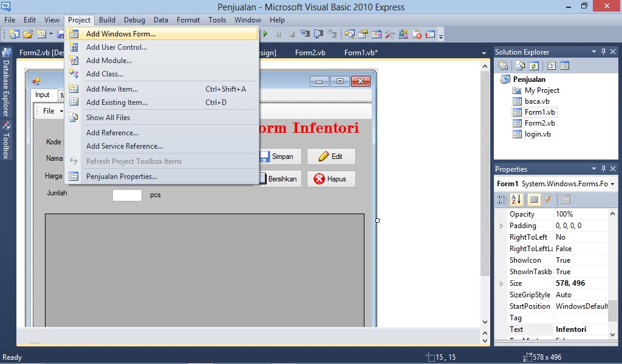Switch Properties grid to Alphabetical sort
Image resolution: width=622 pixels, height=364 pixels.
516,200
